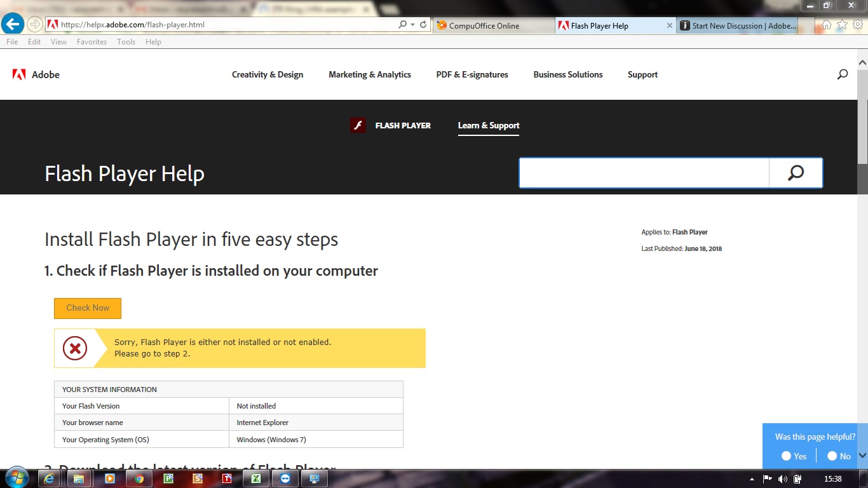
Task: Open the Edit menu
Action: 34,42
